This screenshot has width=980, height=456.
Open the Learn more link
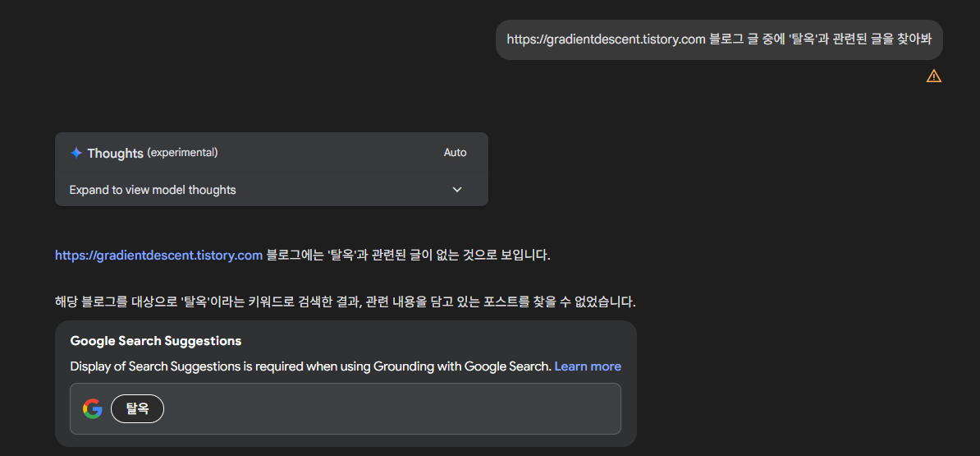[588, 366]
